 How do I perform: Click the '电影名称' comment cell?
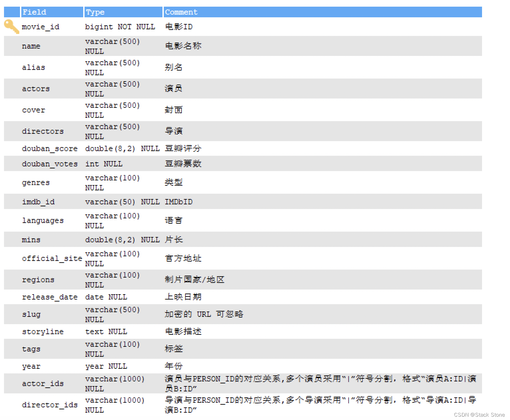183,46
